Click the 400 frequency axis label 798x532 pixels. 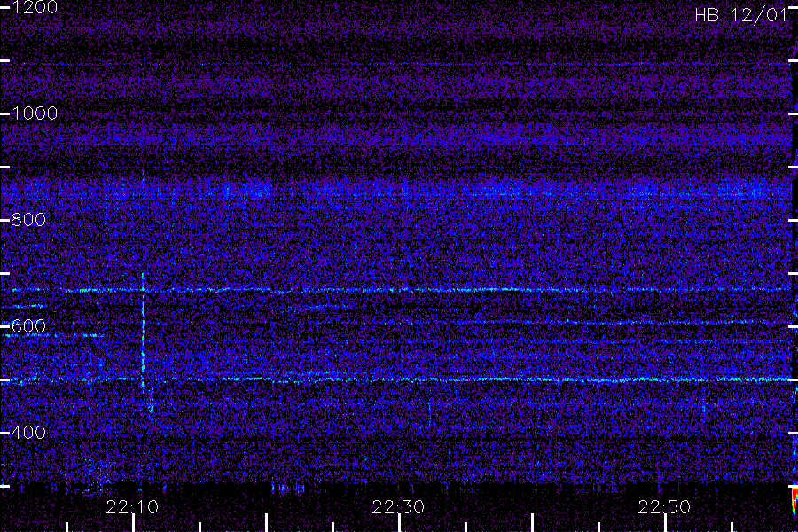point(28,432)
